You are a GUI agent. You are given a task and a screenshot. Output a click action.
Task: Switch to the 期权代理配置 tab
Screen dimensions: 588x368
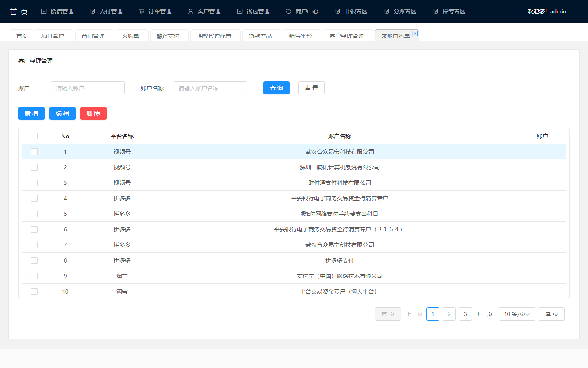tap(215, 36)
